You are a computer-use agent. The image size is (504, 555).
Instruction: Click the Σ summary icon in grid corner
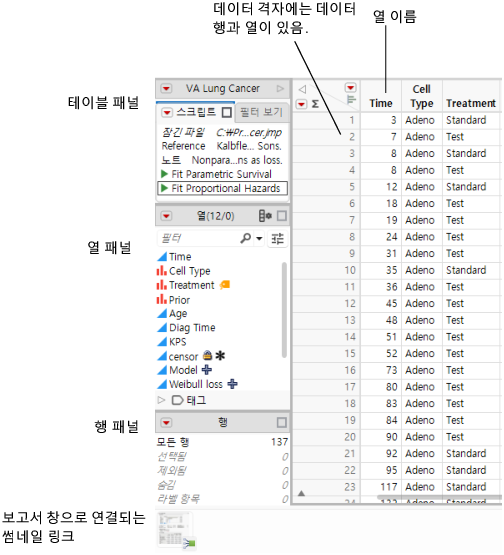coord(315,104)
